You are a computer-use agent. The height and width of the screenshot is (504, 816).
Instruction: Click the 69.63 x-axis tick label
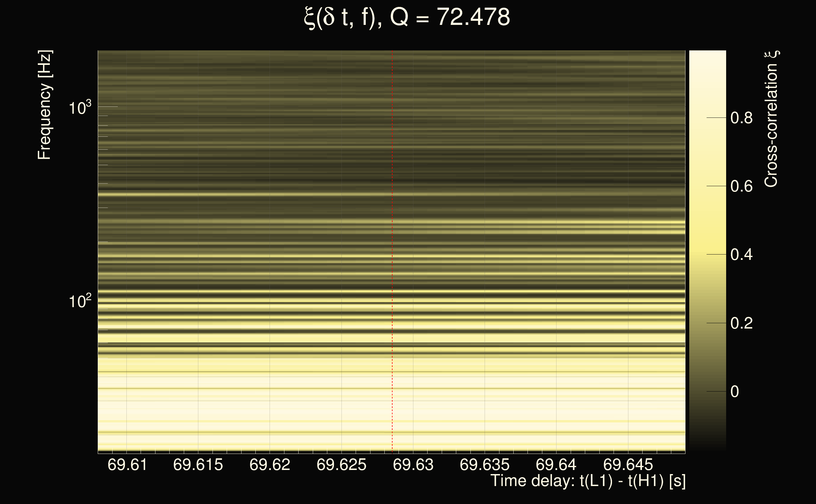point(413,465)
